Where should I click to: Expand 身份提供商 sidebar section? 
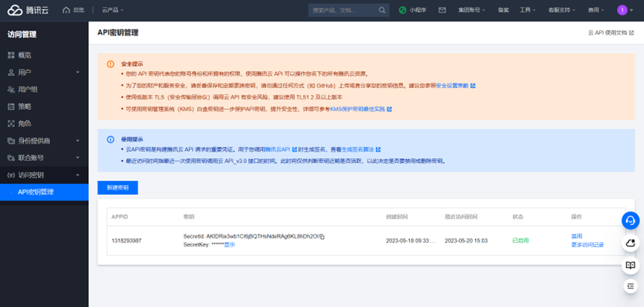click(44, 141)
